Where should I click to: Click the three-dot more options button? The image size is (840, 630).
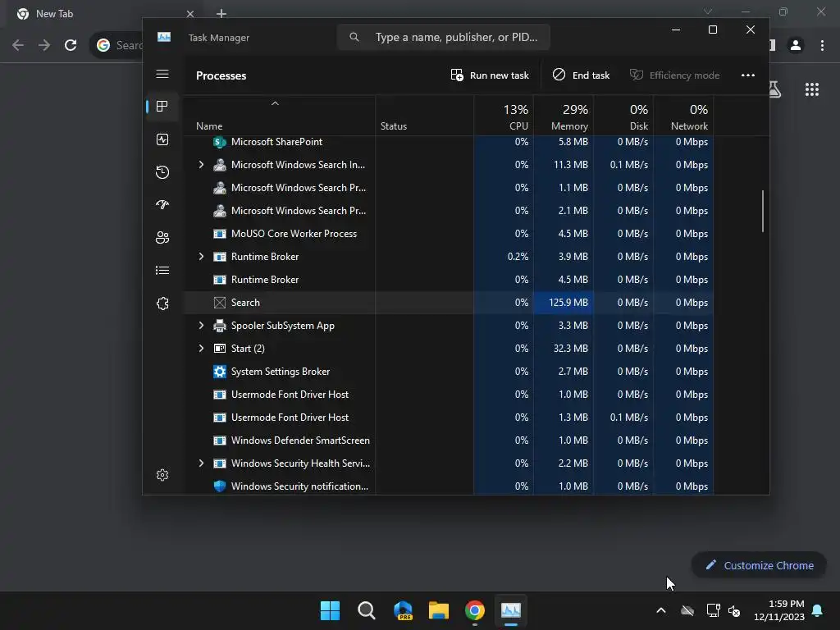(748, 75)
